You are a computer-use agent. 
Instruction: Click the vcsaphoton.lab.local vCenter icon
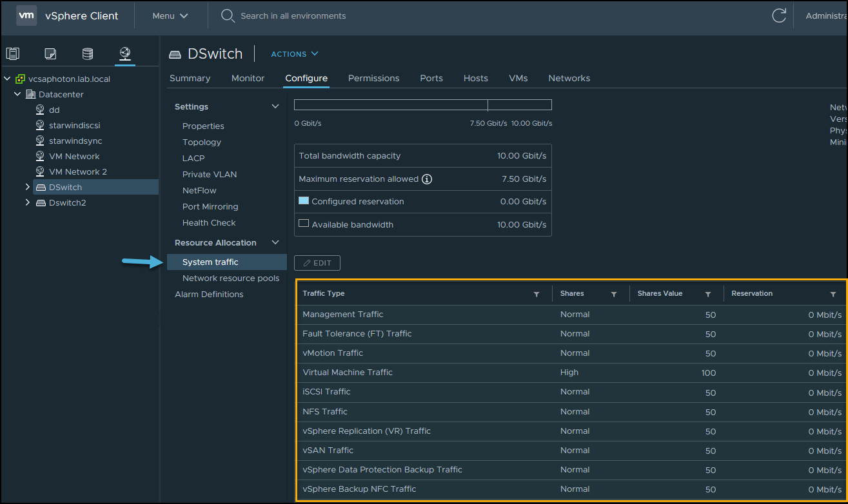21,79
